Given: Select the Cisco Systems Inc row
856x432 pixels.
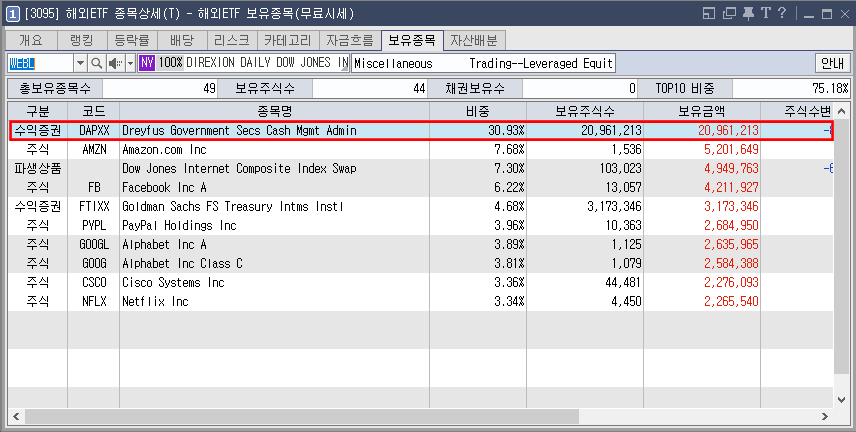Looking at the screenshot, I should point(421,282).
